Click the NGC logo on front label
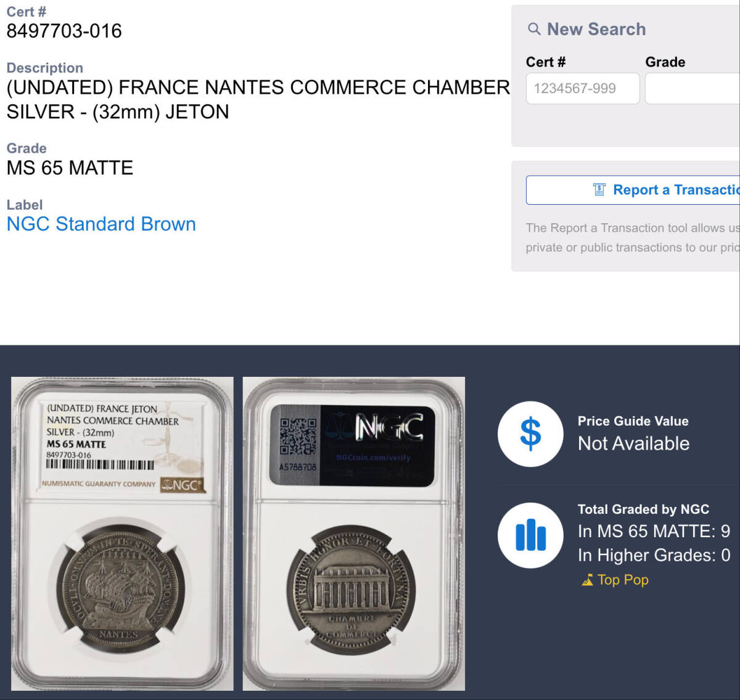Image resolution: width=740 pixels, height=700 pixels. point(182,485)
